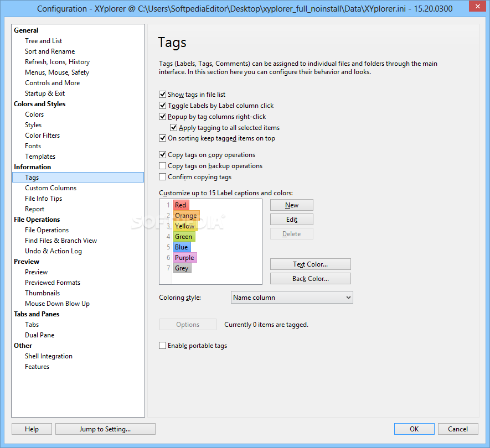Open Custom Columns settings
Screen dimensions: 490x448
point(50,188)
